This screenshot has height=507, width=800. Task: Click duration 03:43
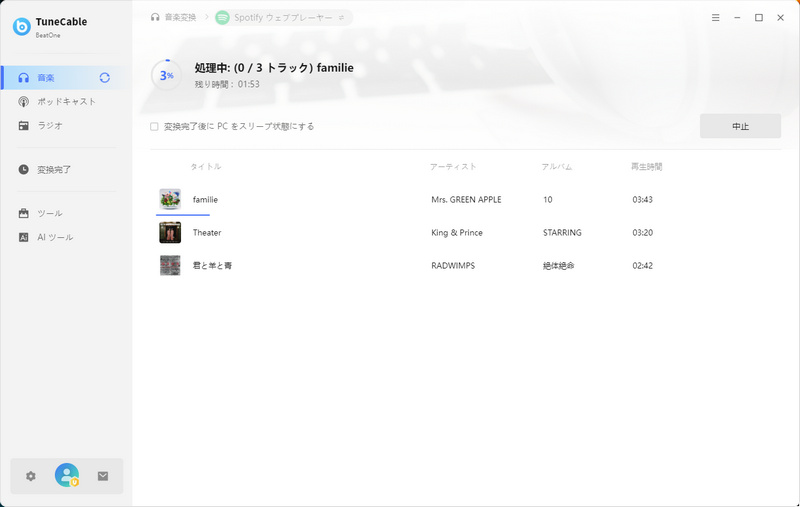[642, 199]
